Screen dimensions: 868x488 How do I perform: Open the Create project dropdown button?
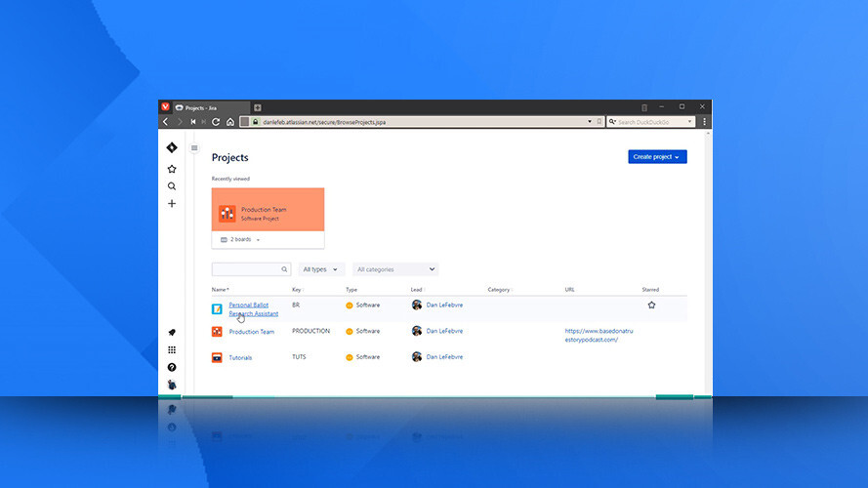pos(657,156)
